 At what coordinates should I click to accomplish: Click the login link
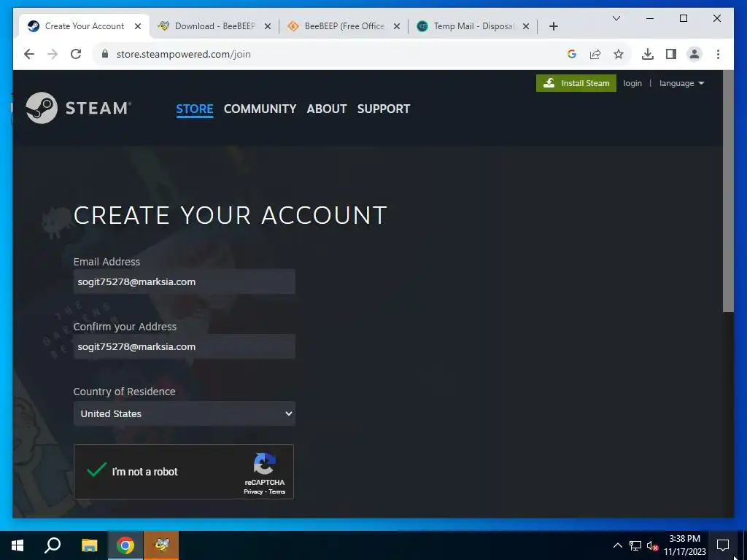tap(632, 83)
